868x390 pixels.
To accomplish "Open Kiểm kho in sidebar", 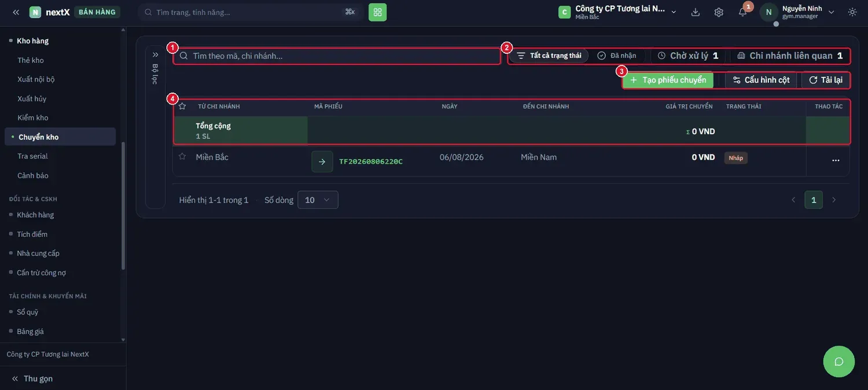I will click(x=33, y=118).
